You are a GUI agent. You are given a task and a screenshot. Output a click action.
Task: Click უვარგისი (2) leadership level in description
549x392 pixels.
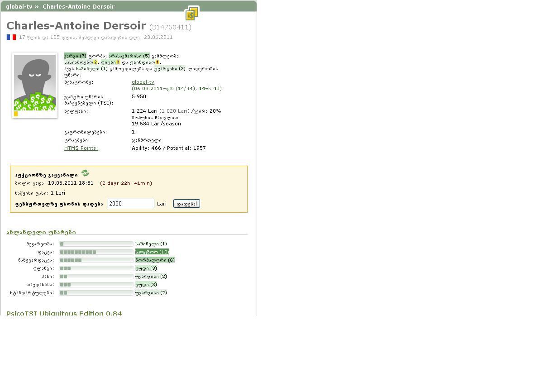(x=170, y=69)
